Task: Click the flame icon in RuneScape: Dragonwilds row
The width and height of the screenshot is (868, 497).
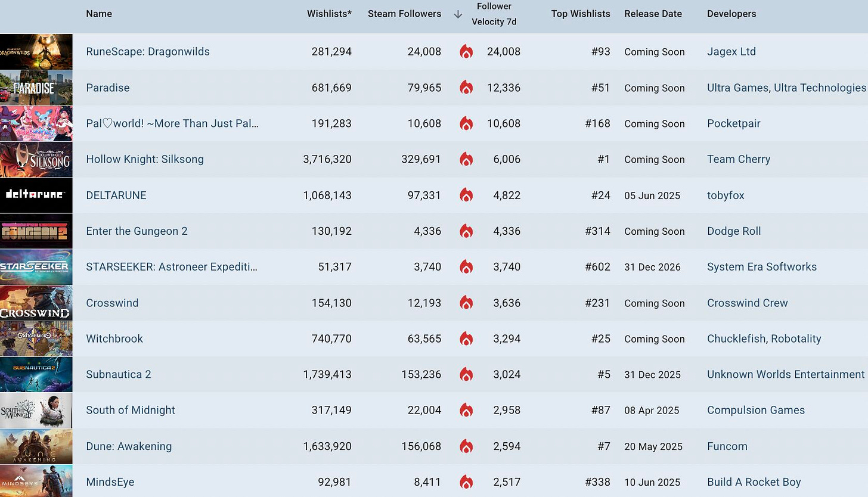Action: click(466, 52)
